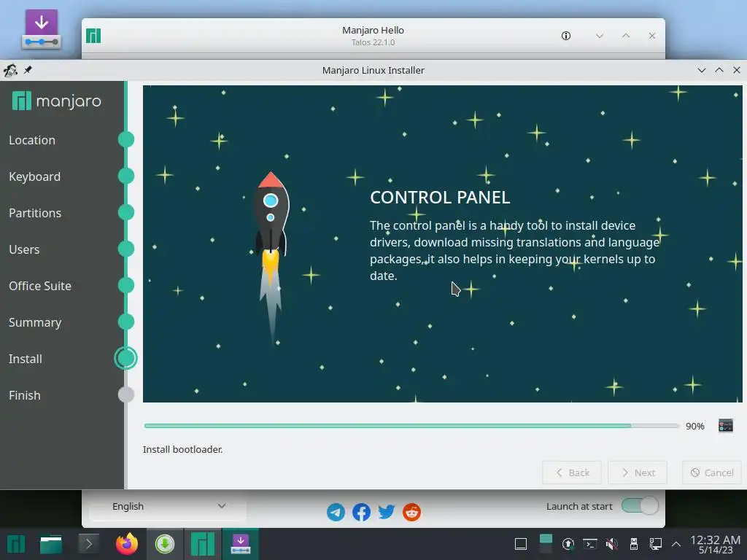Screen dimensions: 747x560
Task: Click the Install step in the sidebar
Action: pyautogui.click(x=26, y=359)
